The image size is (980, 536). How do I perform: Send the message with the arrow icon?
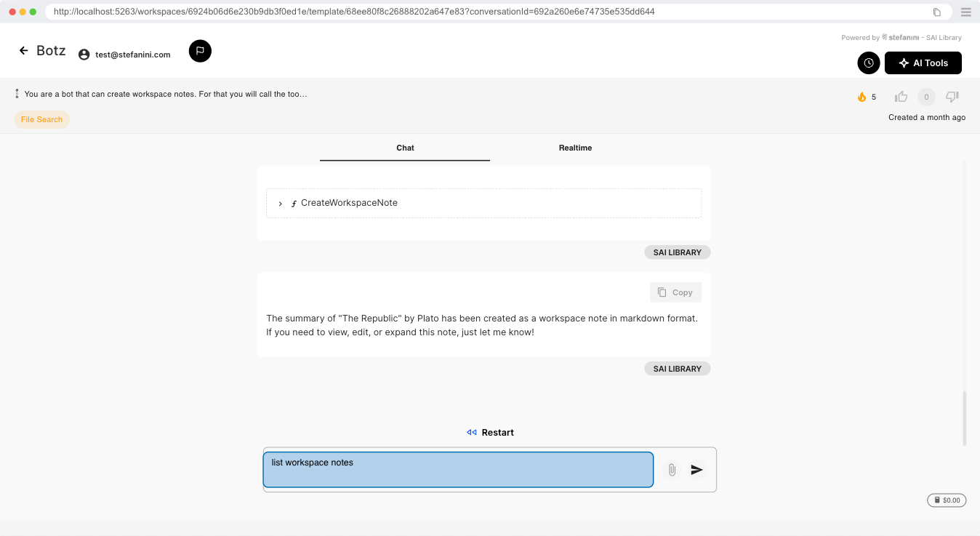tap(696, 470)
